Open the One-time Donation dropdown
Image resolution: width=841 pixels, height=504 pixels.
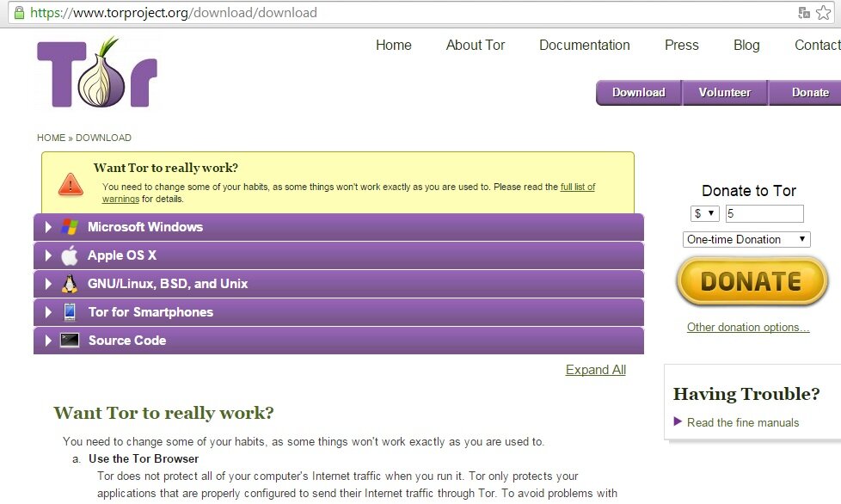pos(746,239)
